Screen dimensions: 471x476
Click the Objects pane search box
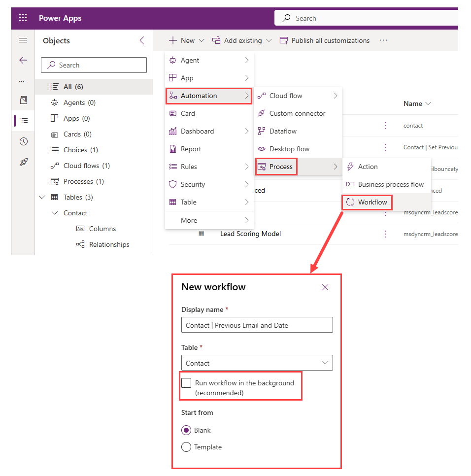pos(94,65)
